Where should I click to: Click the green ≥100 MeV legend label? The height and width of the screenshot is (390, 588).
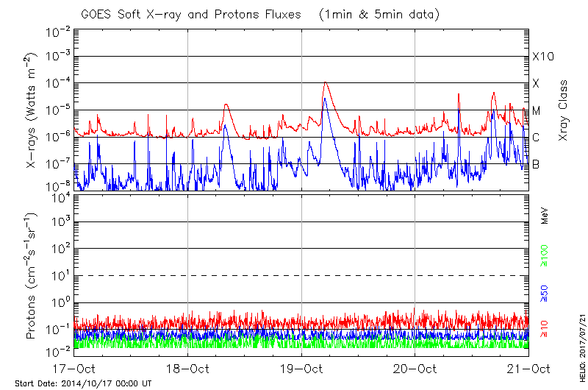[x=545, y=254]
